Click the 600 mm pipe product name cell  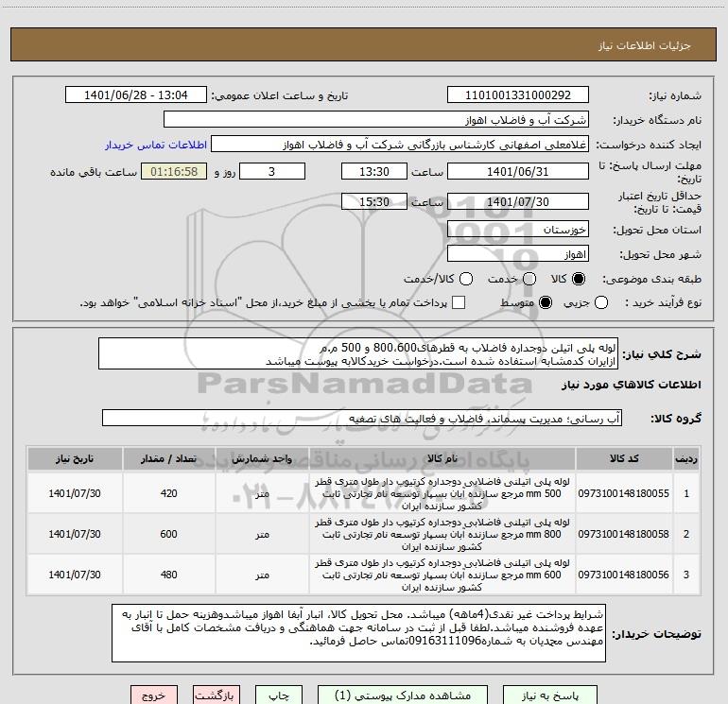click(442, 575)
